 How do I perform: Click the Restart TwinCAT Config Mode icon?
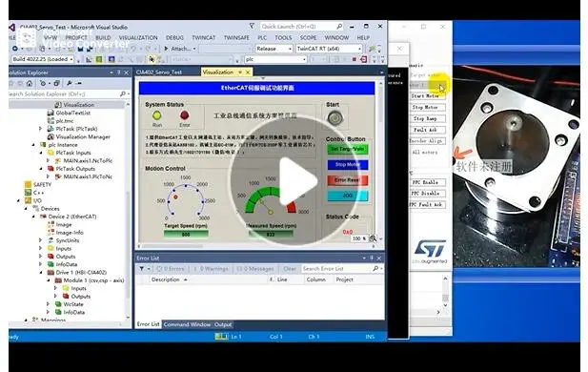tap(112, 59)
